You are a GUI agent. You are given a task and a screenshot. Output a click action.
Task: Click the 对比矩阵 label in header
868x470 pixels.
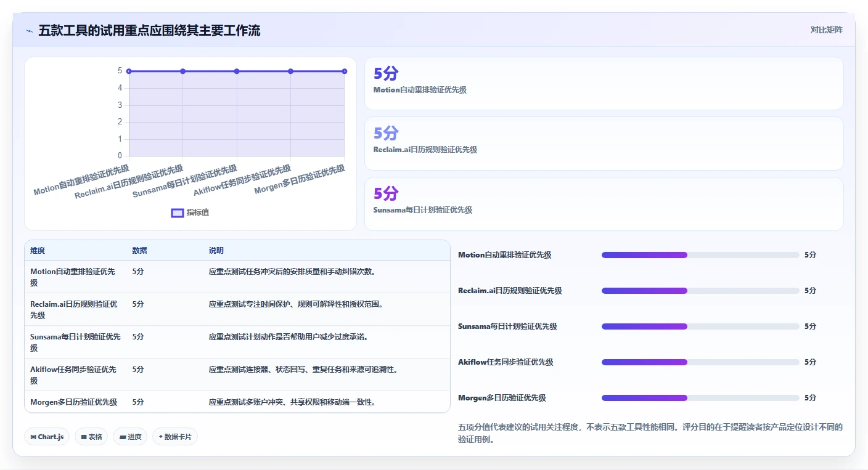826,30
